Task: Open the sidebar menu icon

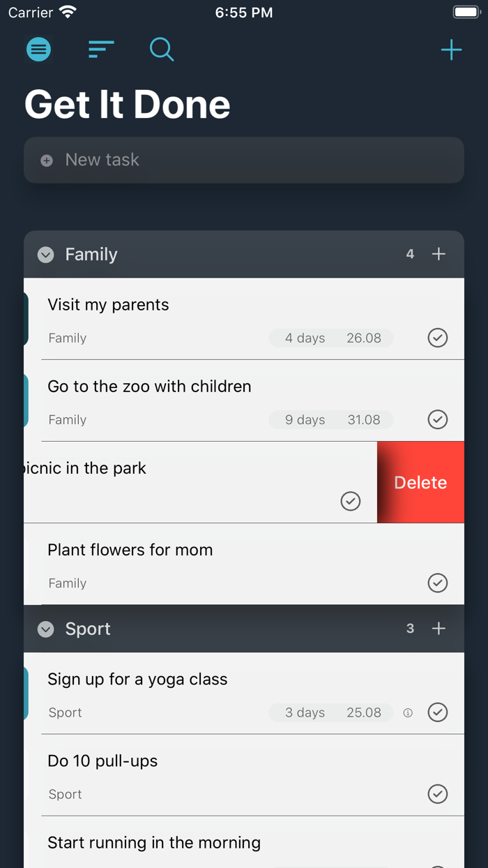Action: pos(38,50)
